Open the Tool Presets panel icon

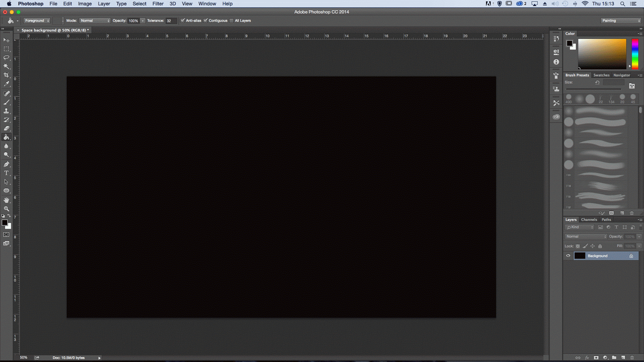[x=556, y=103]
